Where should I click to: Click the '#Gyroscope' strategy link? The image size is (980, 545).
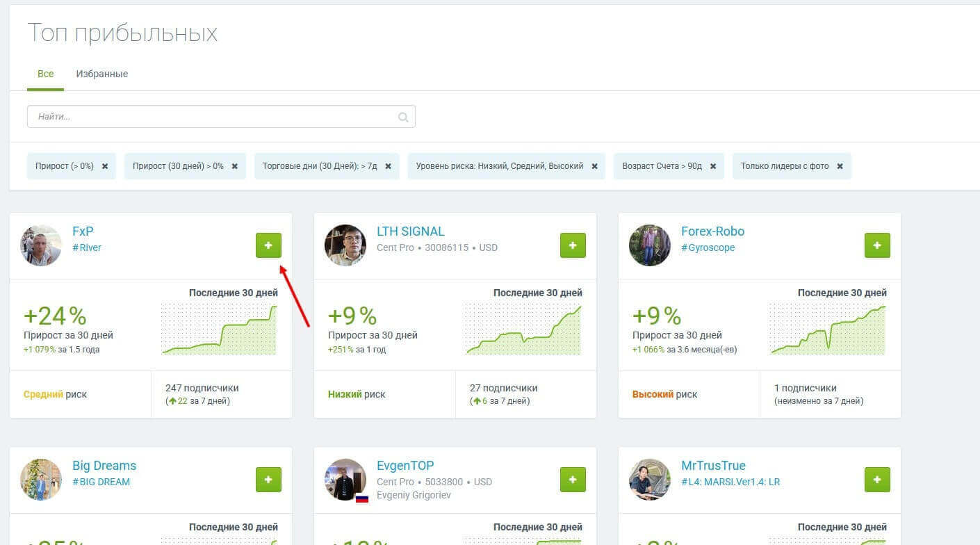point(708,247)
